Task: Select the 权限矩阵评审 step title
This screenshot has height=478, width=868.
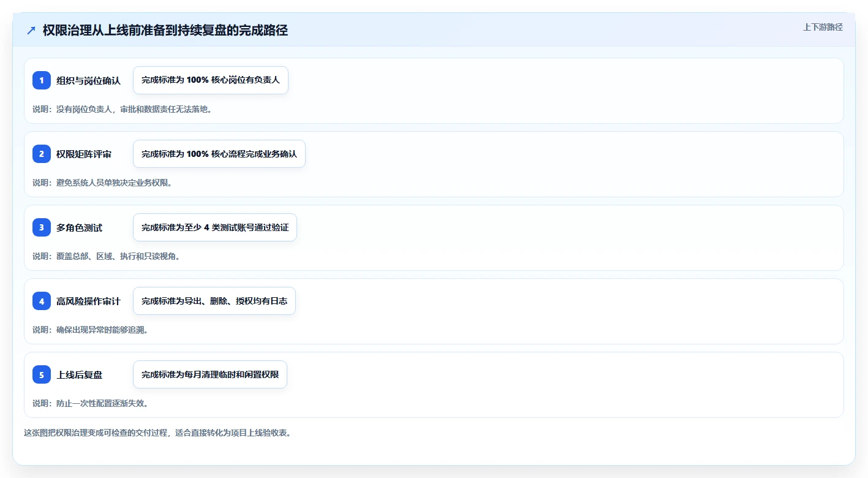Action: pos(84,154)
